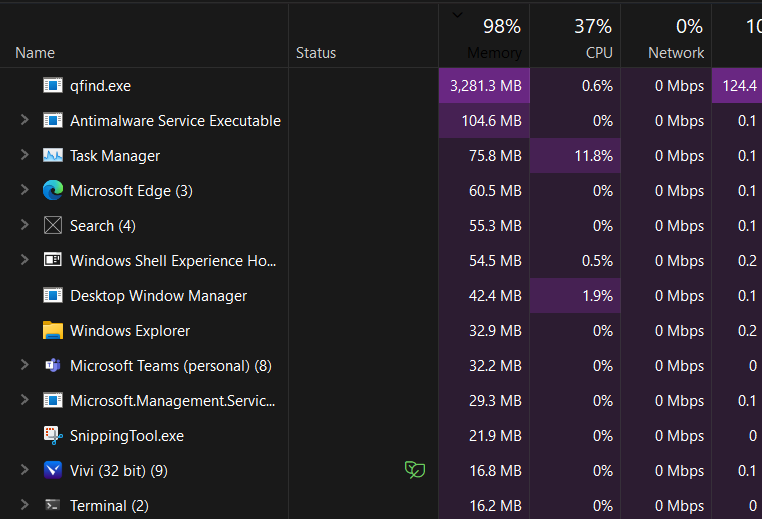Screen dimensions: 762x519
Task: Click the Antimalware Service Executable icon
Action: (x=52, y=121)
